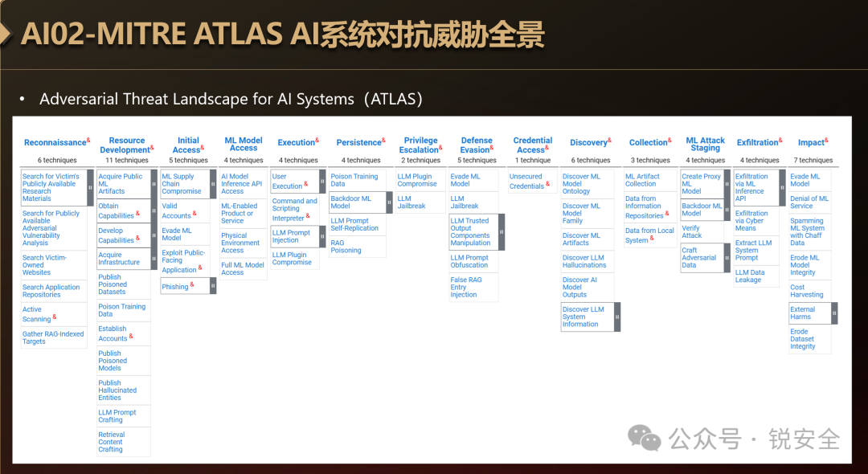Expand the Exfiltration via ML Inference API handle

point(782,187)
